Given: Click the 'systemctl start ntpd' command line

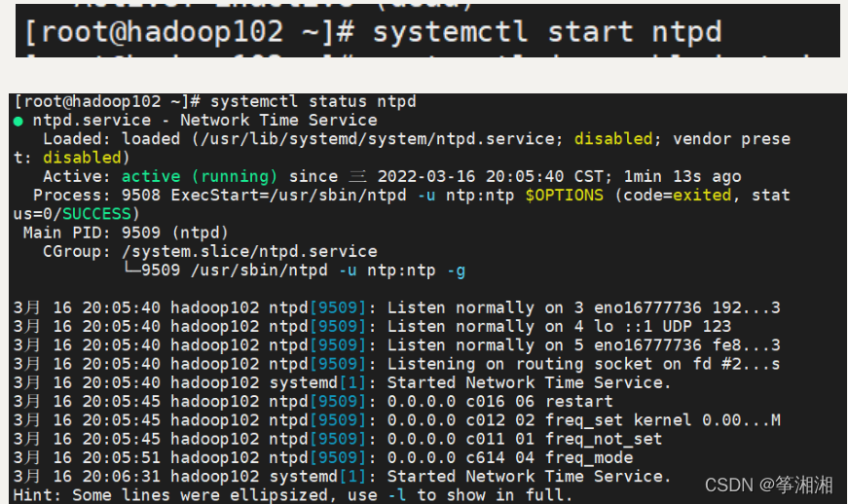Looking at the screenshot, I should [x=373, y=32].
